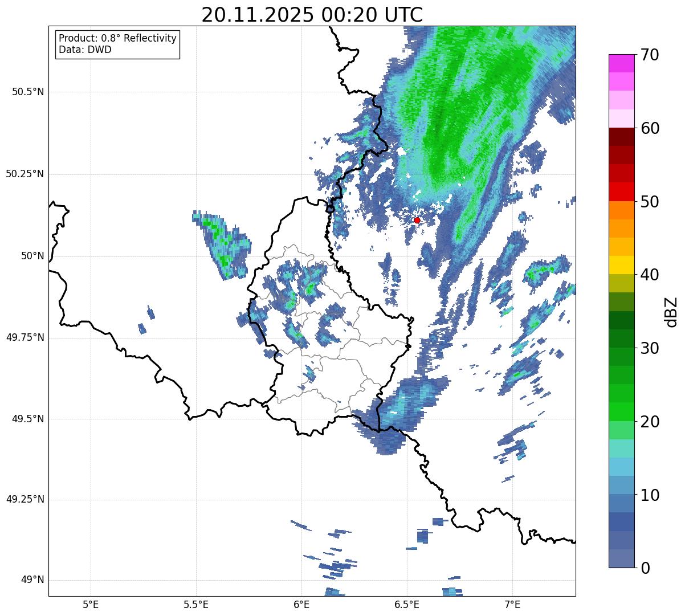
Task: Click the 50°N latitude label
Action: [x=32, y=256]
